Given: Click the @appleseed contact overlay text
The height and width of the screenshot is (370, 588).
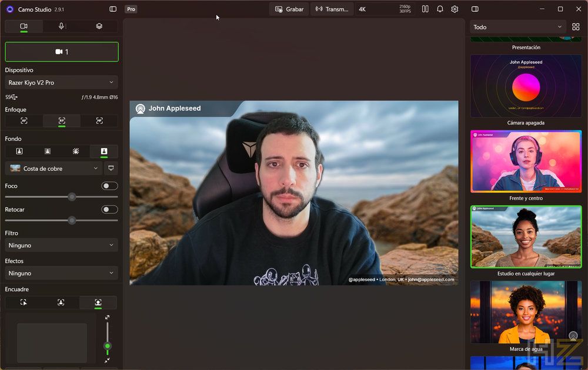Looking at the screenshot, I should click(401, 280).
